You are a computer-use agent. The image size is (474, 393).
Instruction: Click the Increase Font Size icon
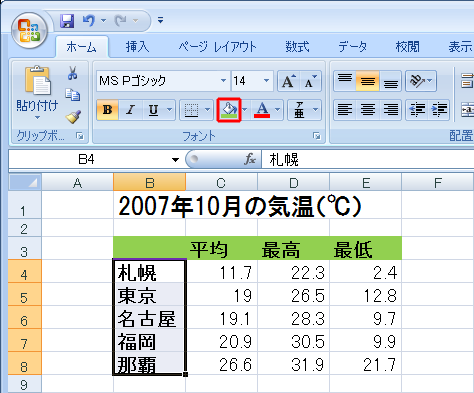coord(289,81)
